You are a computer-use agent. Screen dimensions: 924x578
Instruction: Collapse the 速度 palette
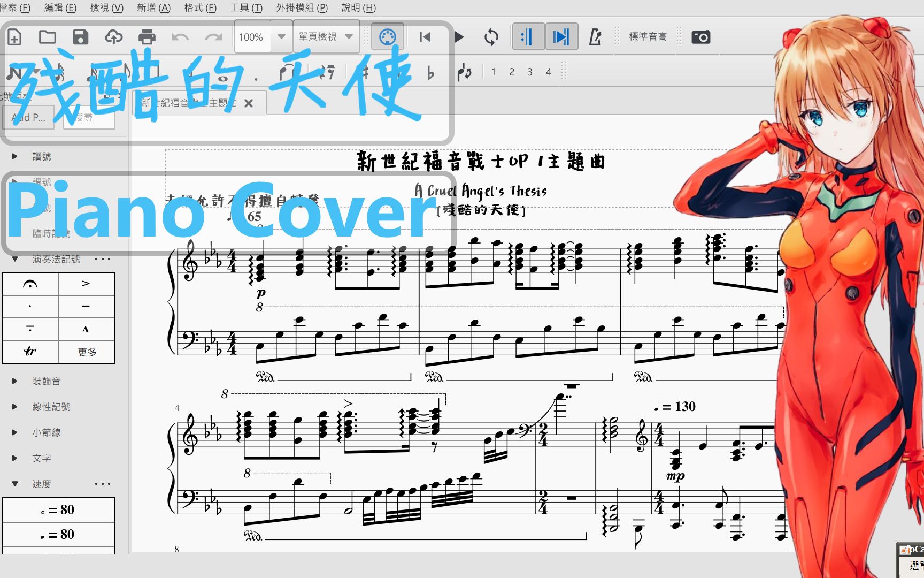[15, 484]
